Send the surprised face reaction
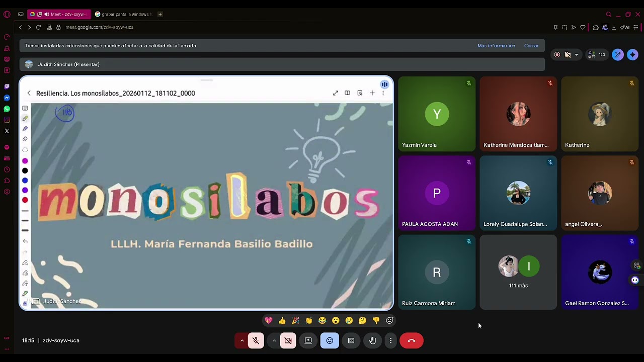This screenshot has height=362, width=644. tap(336, 320)
